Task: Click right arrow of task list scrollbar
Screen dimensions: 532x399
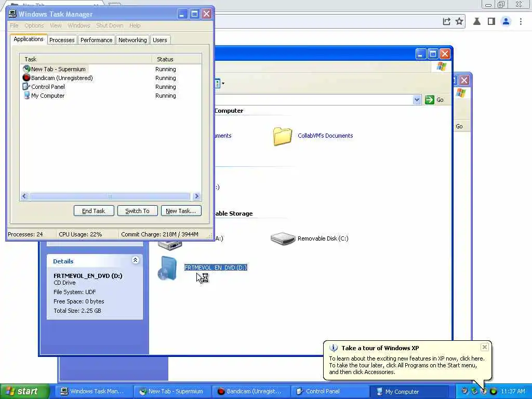Action: click(196, 196)
